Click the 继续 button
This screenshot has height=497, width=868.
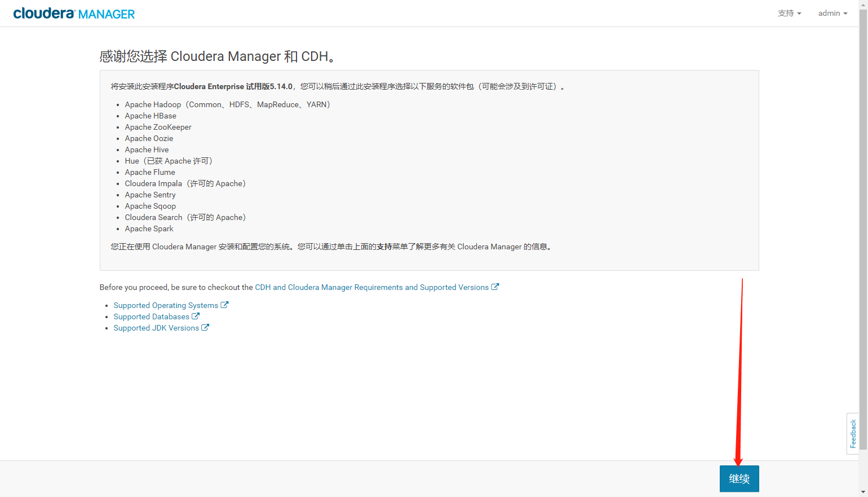point(739,478)
